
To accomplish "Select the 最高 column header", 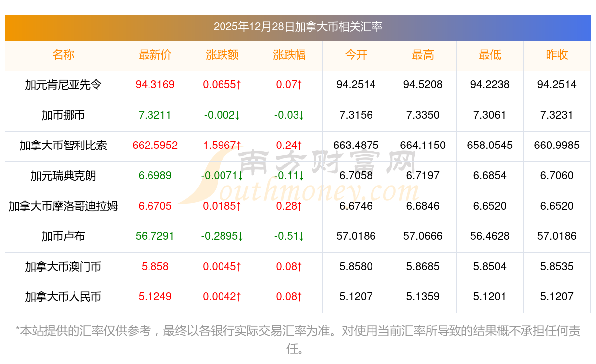I will (423, 55).
